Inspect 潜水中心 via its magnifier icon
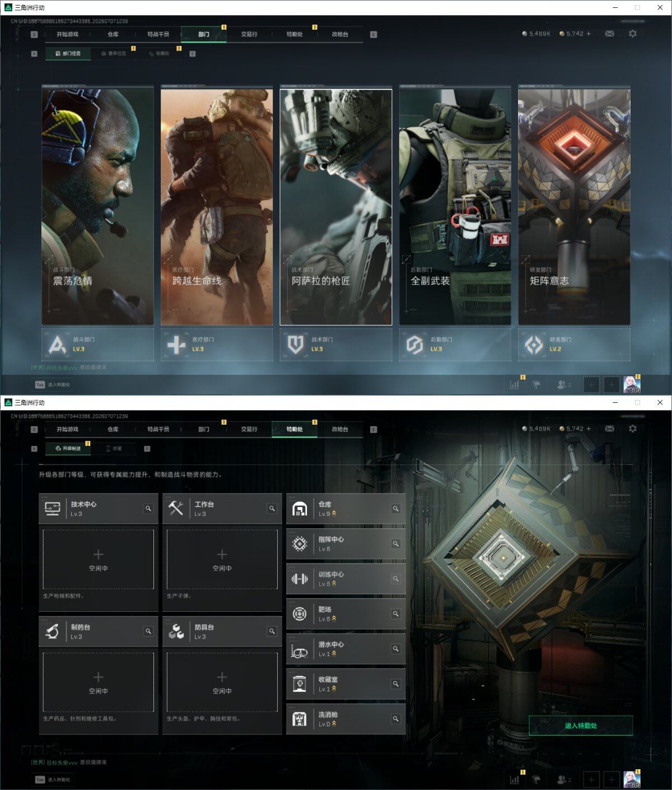The height and width of the screenshot is (790, 672). [x=396, y=649]
